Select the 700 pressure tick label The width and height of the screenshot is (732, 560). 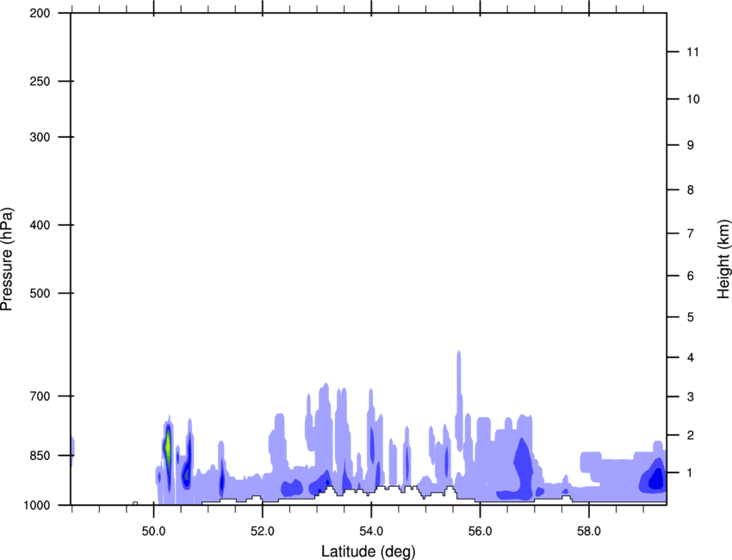pos(40,396)
